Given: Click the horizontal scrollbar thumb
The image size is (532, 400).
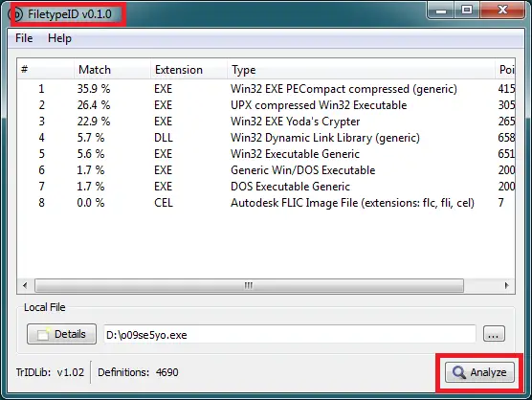Looking at the screenshot, I should pos(249,285).
